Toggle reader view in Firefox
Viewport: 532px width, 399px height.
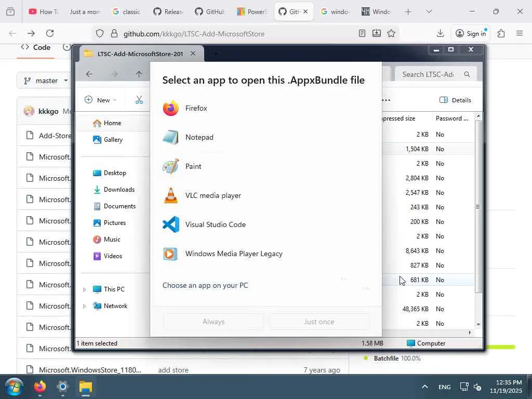tap(362, 33)
